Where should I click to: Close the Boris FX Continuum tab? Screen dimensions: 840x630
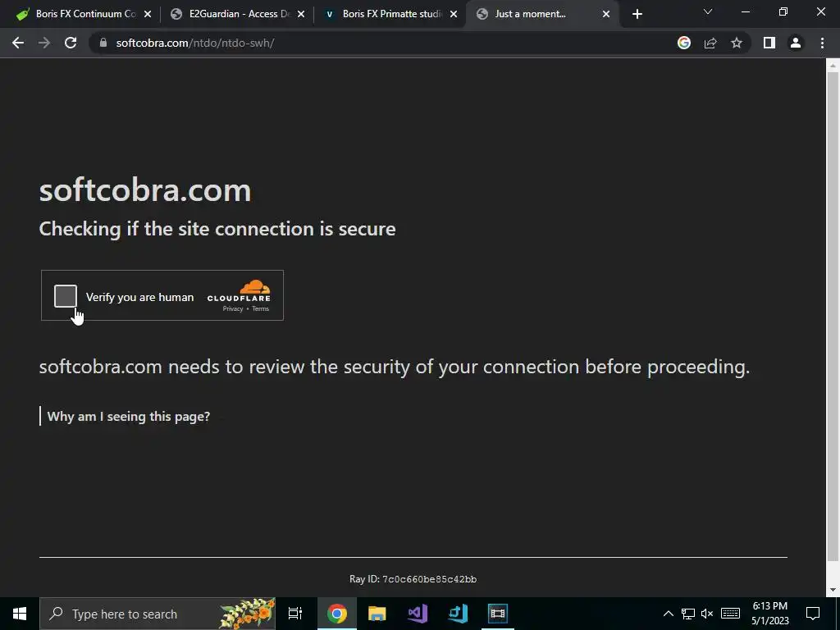click(148, 15)
